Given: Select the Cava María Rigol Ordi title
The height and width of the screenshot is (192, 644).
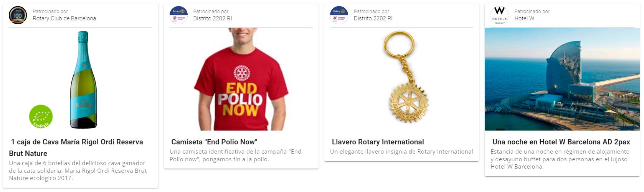Looking at the screenshot, I should [x=76, y=147].
